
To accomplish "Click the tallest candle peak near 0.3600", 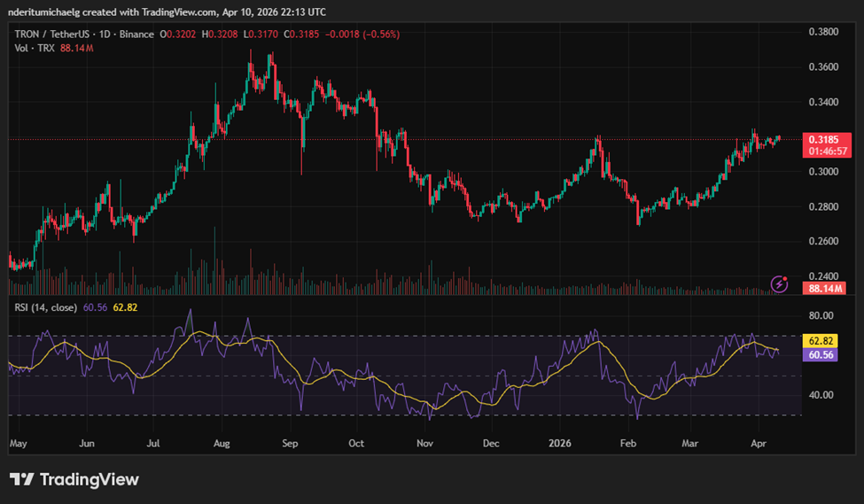I will pyautogui.click(x=251, y=53).
